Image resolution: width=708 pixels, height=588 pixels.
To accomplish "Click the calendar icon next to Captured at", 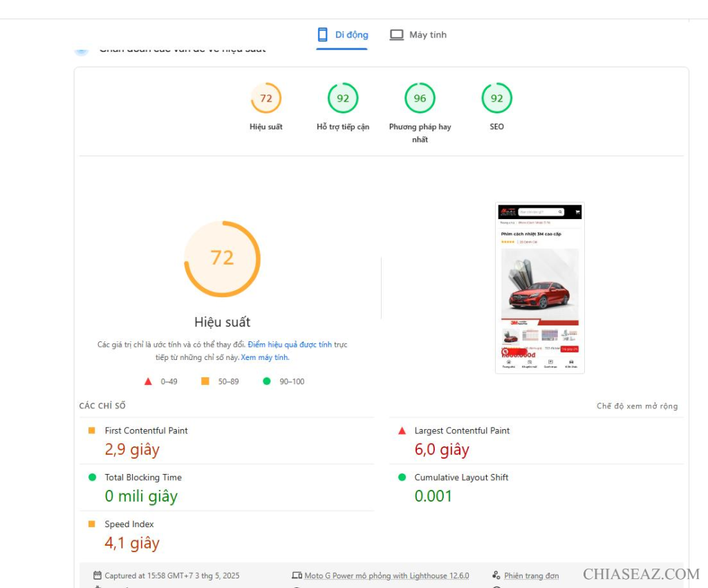I will click(97, 576).
